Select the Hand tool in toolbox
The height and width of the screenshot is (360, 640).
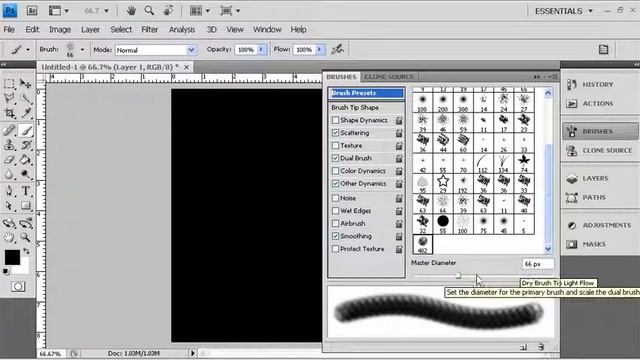coord(9,237)
